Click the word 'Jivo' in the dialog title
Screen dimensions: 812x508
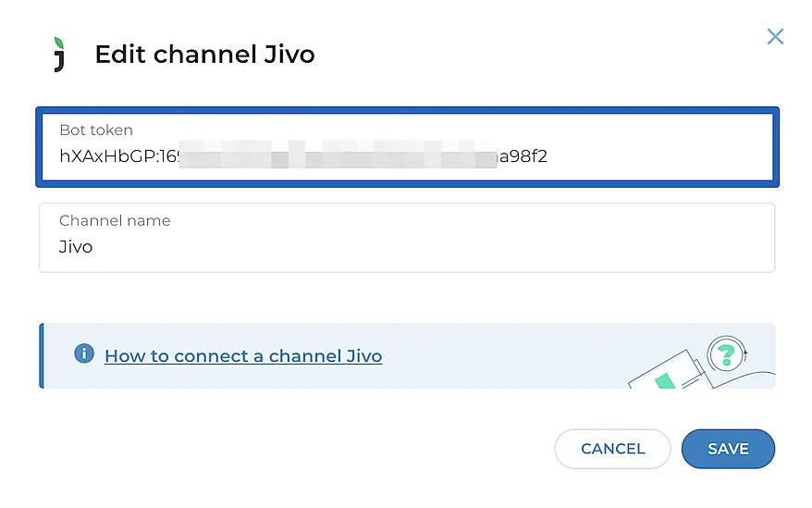pyautogui.click(x=289, y=55)
